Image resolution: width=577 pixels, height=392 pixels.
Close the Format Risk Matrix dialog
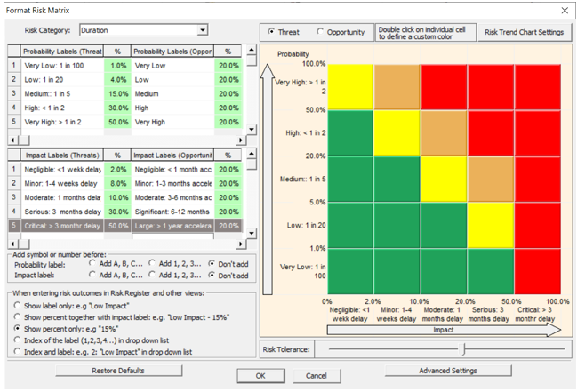tap(565, 11)
